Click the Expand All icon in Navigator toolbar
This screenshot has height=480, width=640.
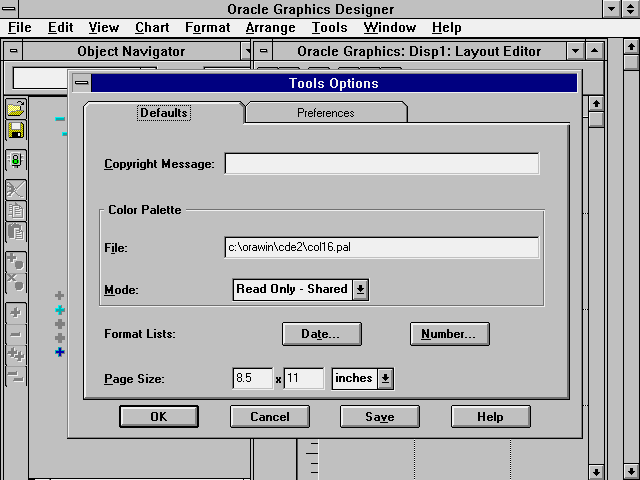tap(16, 354)
